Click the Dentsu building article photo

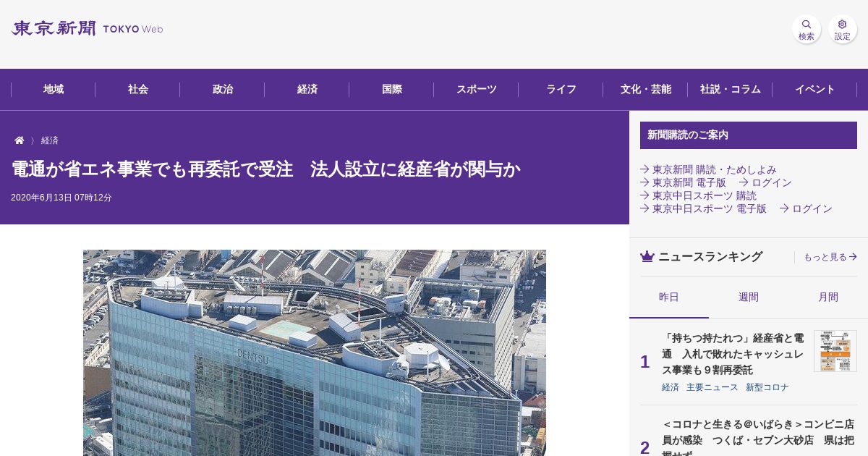tap(315, 353)
